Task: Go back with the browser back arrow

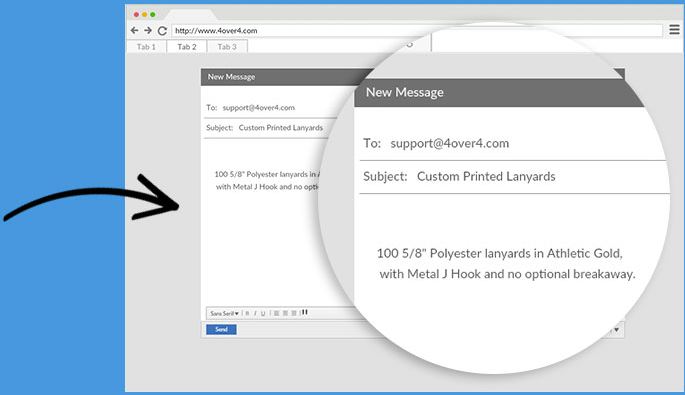Action: pyautogui.click(x=135, y=30)
